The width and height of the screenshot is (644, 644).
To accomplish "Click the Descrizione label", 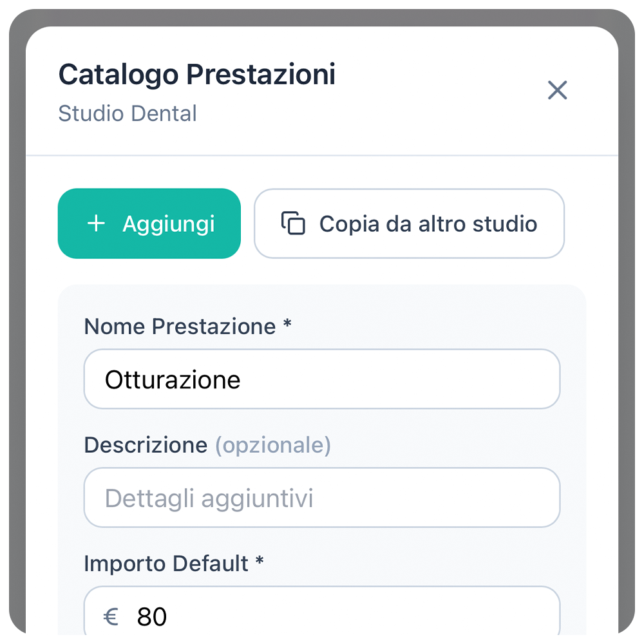I will [x=146, y=445].
